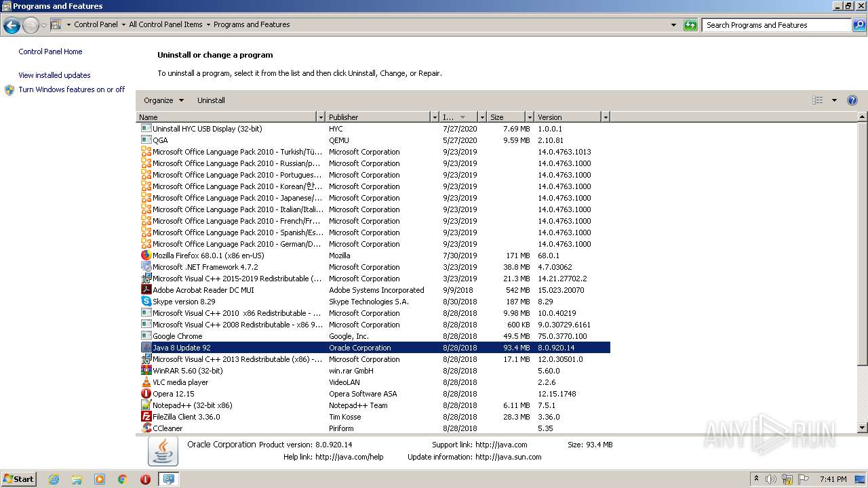Click the Adobe Acrobat Reader DC icon
The image size is (868, 488).
pos(146,290)
